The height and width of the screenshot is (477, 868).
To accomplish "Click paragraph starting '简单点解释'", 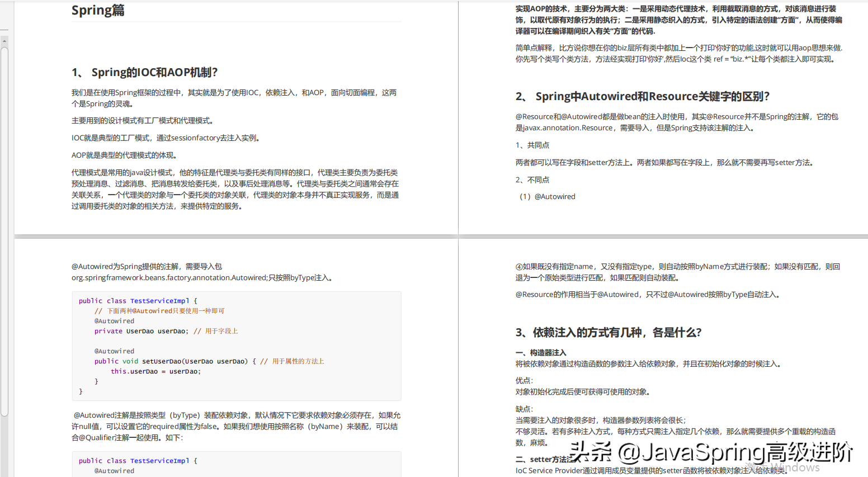I will pos(679,54).
